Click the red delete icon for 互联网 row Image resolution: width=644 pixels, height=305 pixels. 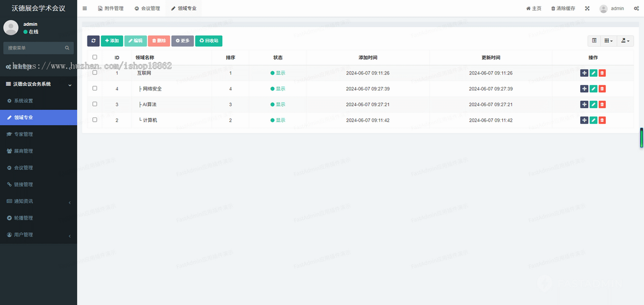602,73
